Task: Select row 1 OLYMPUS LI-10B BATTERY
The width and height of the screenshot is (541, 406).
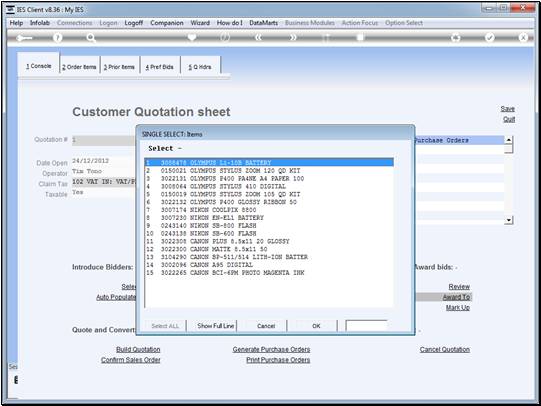Action: click(269, 162)
